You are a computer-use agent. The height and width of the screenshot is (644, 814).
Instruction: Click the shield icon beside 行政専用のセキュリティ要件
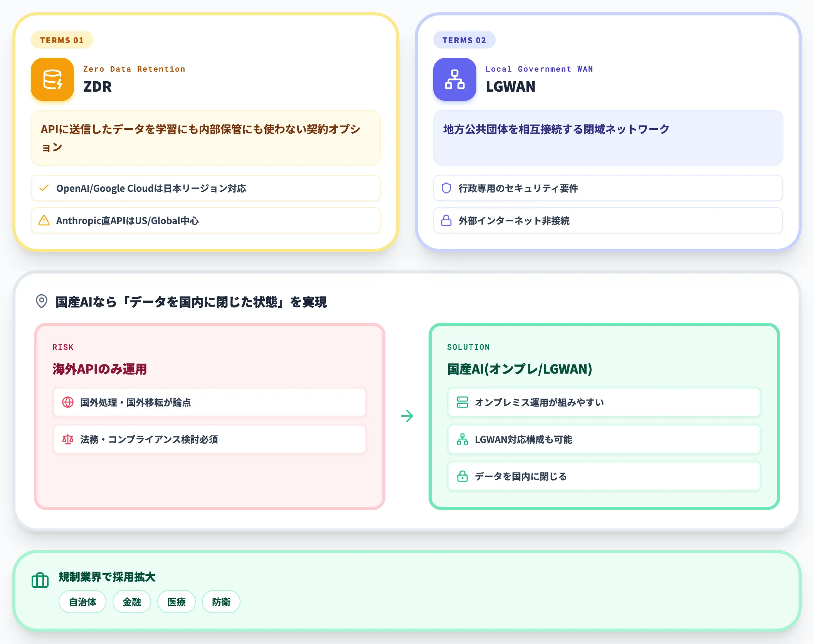446,188
